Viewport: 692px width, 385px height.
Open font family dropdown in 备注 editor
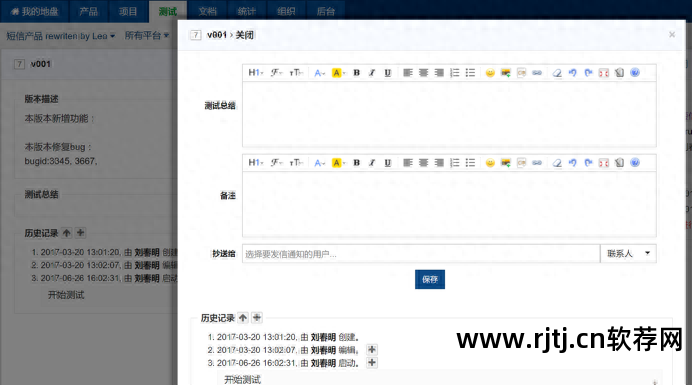tap(276, 163)
